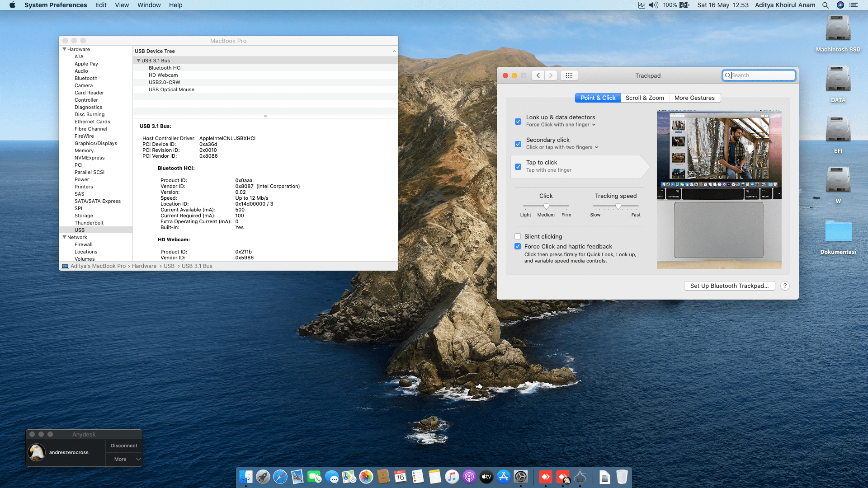
Task: Switch to More Gestures tab
Action: pyautogui.click(x=694, y=98)
